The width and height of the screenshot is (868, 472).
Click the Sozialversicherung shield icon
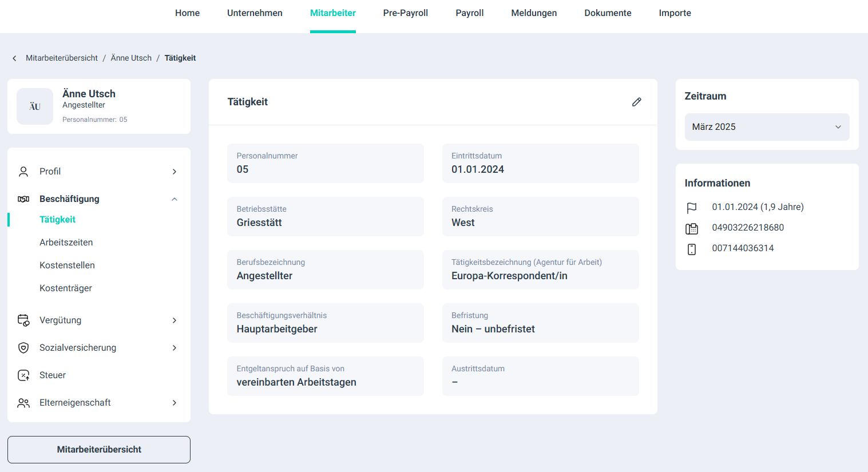tap(23, 348)
